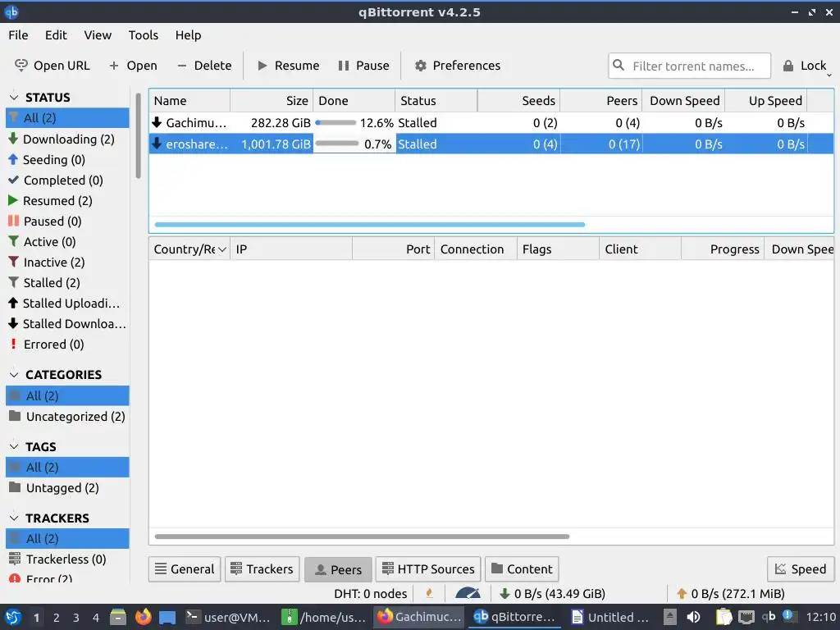Switch to workspace 2 in taskbar
Image resolution: width=840 pixels, height=630 pixels.
coord(57,617)
